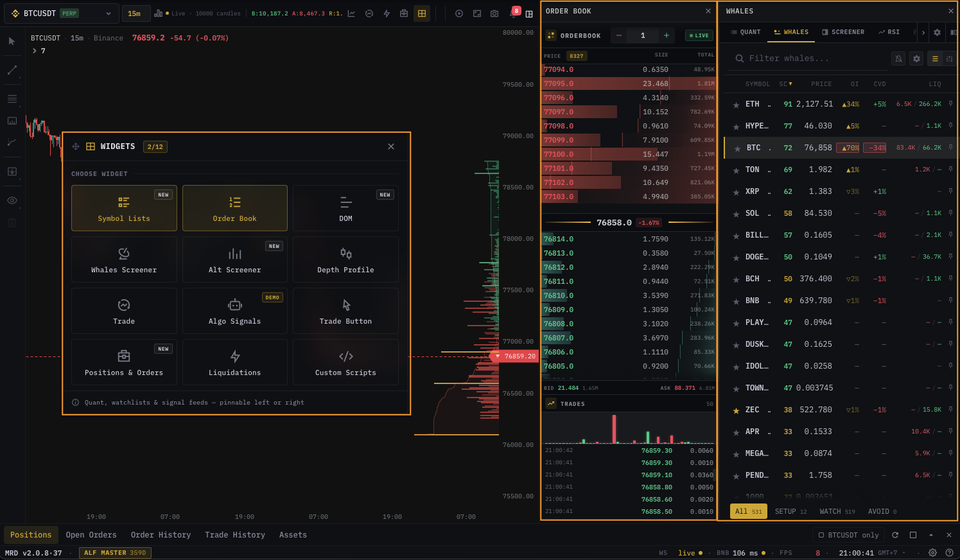Screen dimensions: 960x560
Task: Click ask price row 77095.0
Action: click(x=629, y=83)
